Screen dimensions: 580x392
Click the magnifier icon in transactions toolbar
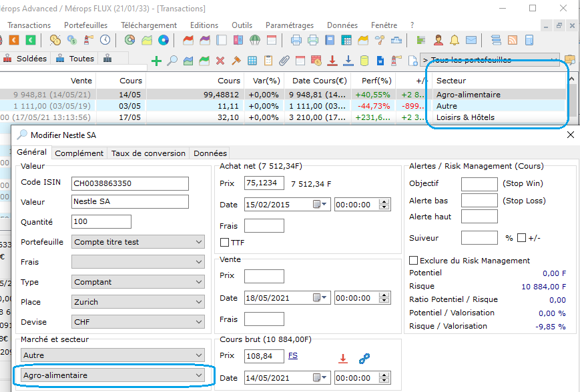click(x=172, y=61)
